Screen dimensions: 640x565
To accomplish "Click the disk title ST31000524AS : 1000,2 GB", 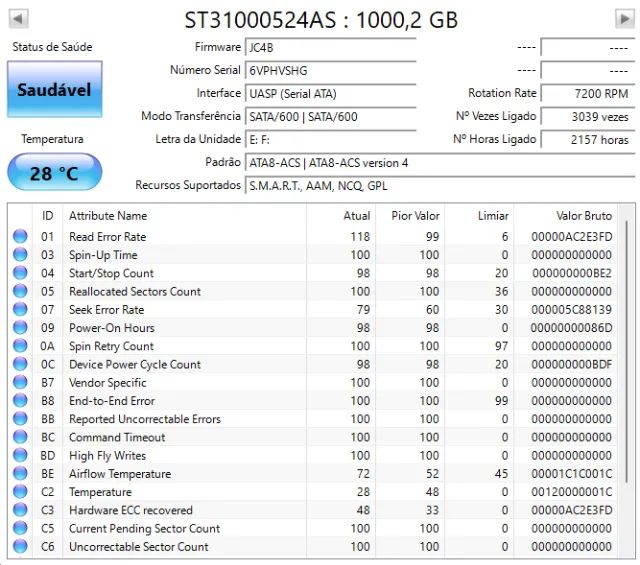I will 321,20.
